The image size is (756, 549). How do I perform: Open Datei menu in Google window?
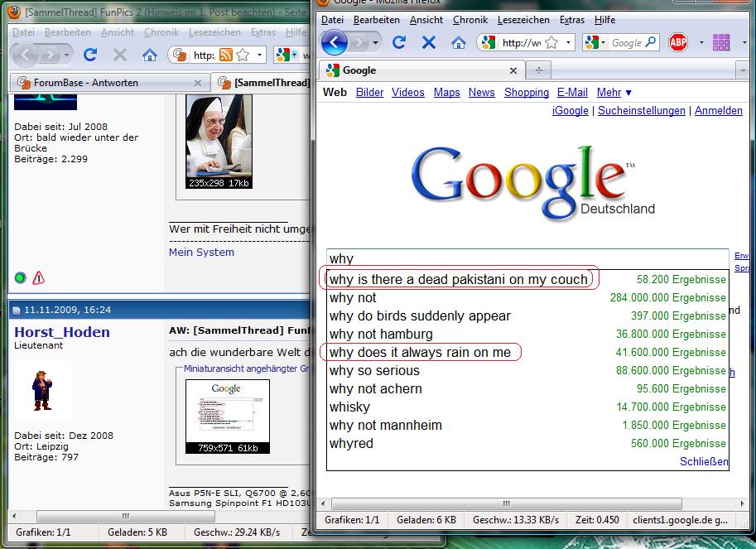[x=332, y=20]
